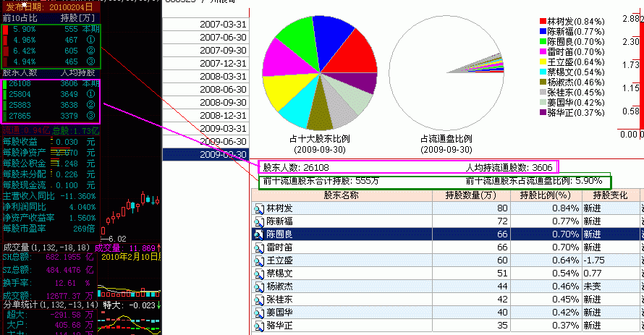Select the 2009-03-31 report date
This screenshot has width=644, height=335.
click(x=206, y=129)
